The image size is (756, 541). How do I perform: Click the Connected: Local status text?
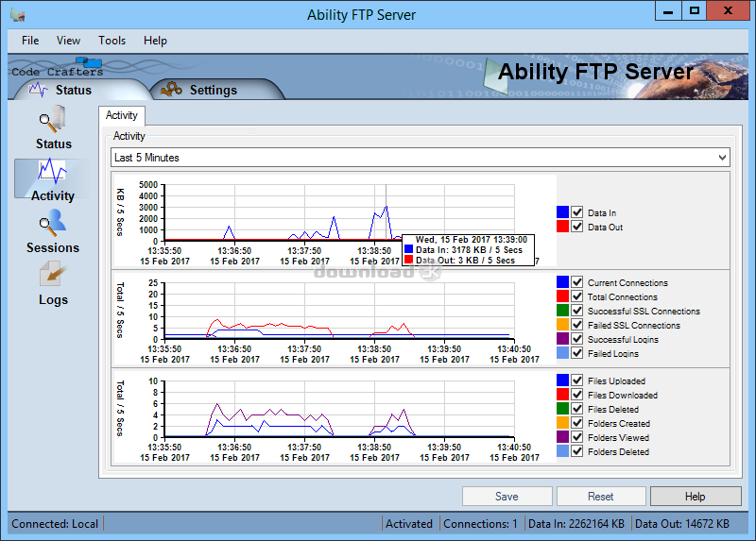coord(55,524)
